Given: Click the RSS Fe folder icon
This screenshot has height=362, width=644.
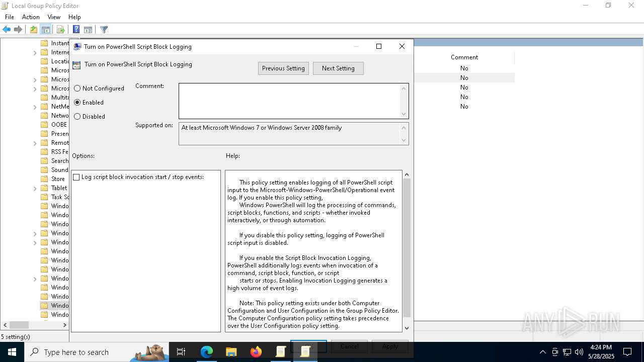Looking at the screenshot, I should 44,152.
